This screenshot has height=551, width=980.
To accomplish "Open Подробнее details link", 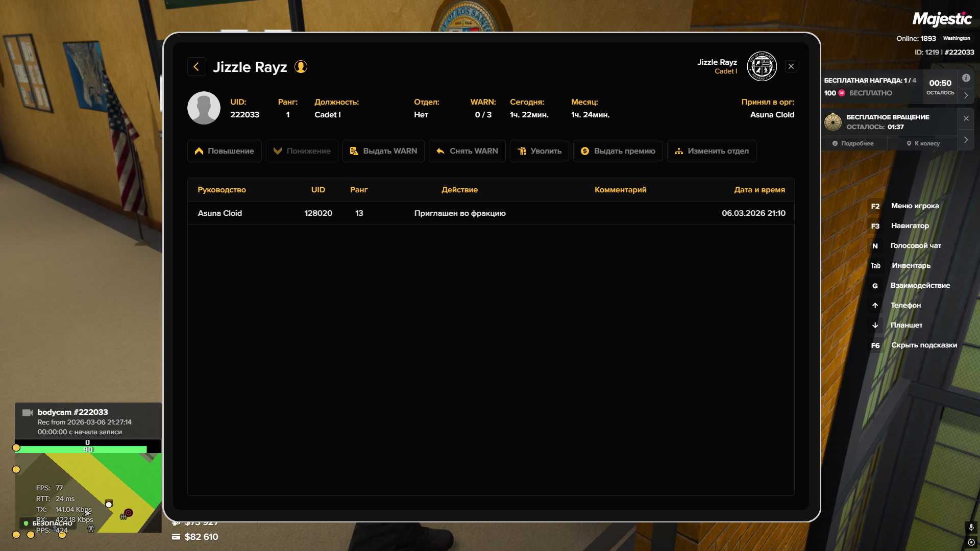I will pos(853,144).
